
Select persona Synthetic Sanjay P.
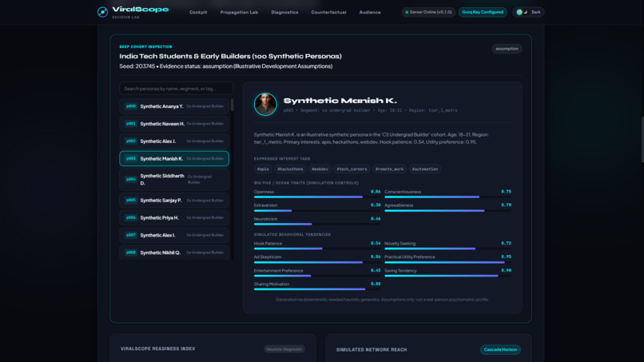[x=174, y=200]
